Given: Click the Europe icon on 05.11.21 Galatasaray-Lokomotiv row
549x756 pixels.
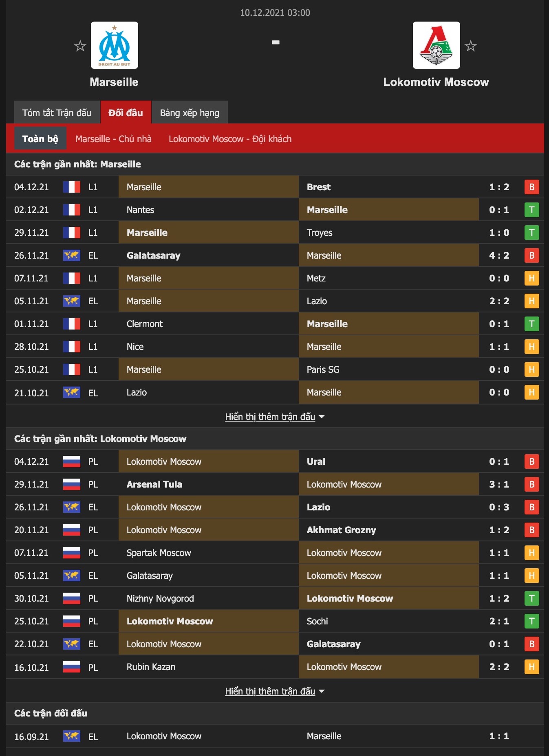Looking at the screenshot, I should 72,576.
